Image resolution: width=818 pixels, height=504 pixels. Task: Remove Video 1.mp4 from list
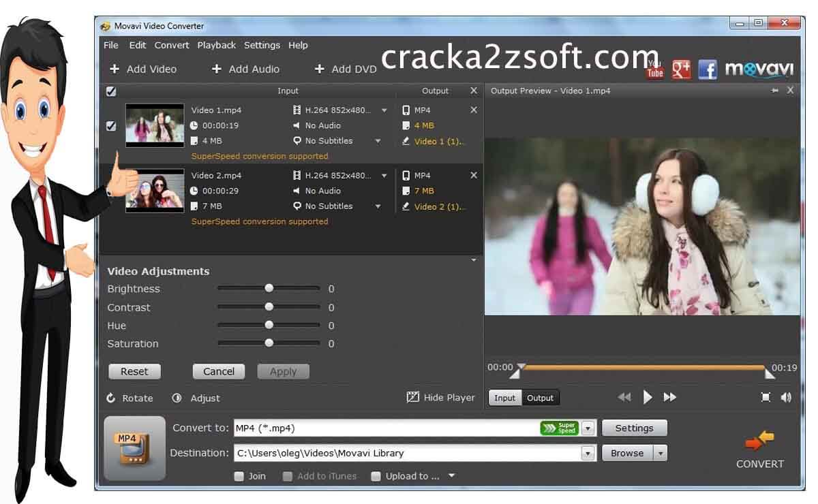474,110
